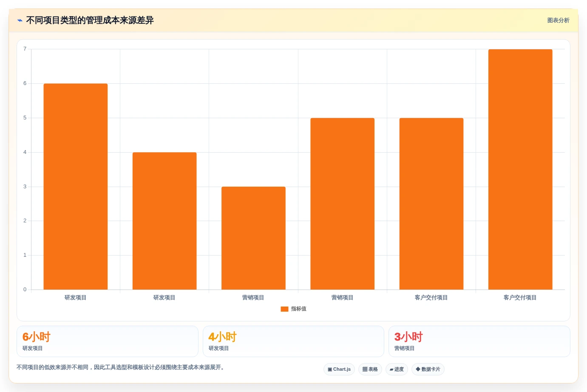The height and width of the screenshot is (392, 587).
Task: Click the 研发项目 bar at value 4
Action: pyautogui.click(x=164, y=221)
